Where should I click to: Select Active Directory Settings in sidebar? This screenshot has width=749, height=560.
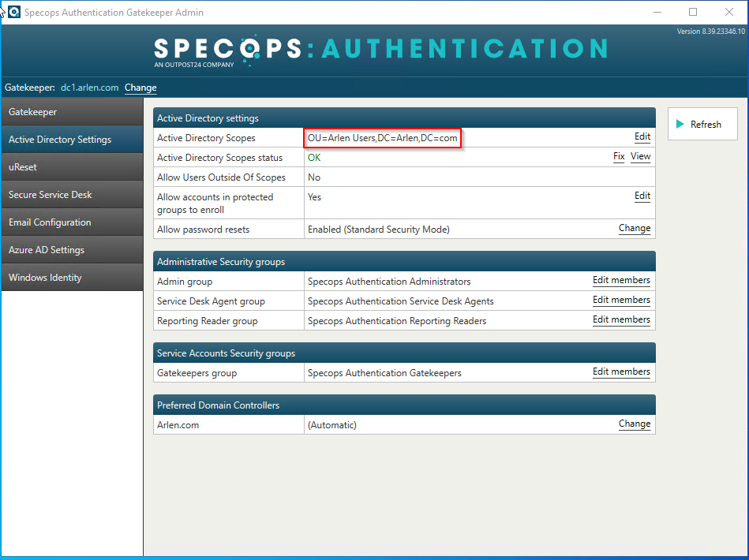(72, 140)
